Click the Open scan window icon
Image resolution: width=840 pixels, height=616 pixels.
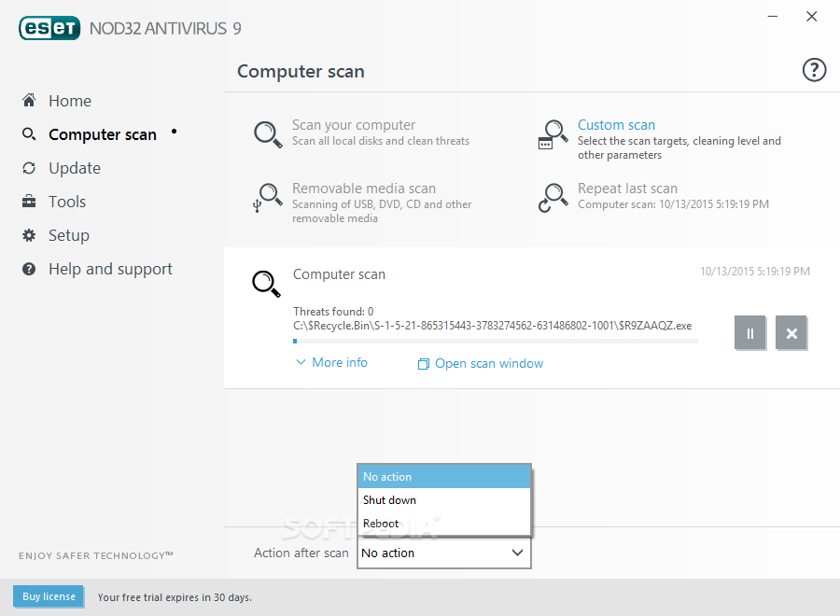point(423,364)
